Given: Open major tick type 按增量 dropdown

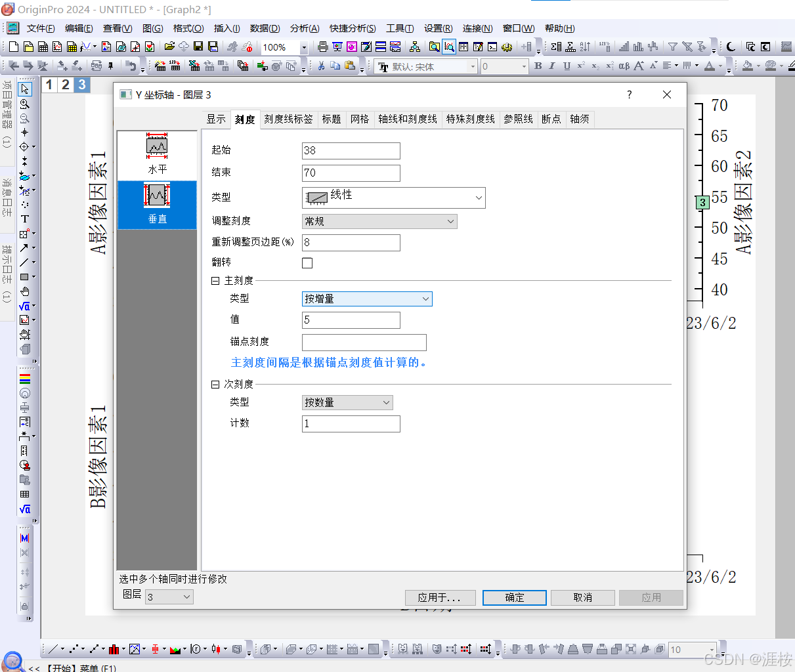Looking at the screenshot, I should (x=367, y=299).
